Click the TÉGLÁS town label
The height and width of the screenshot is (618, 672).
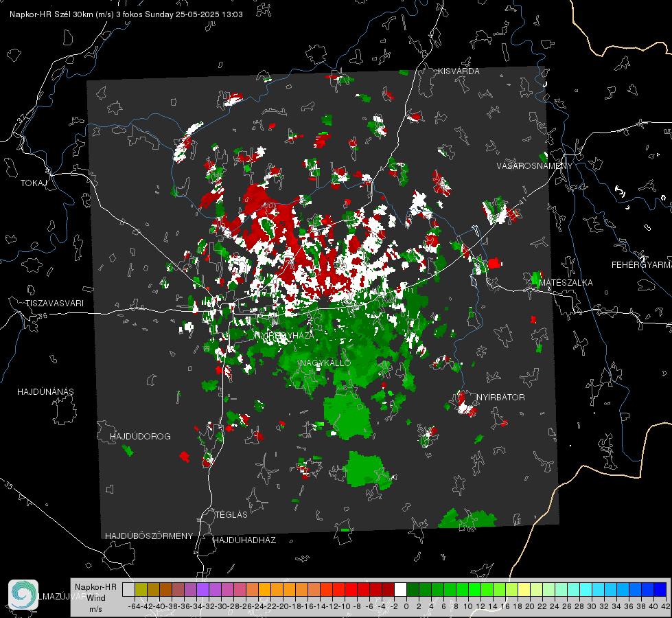coord(231,515)
